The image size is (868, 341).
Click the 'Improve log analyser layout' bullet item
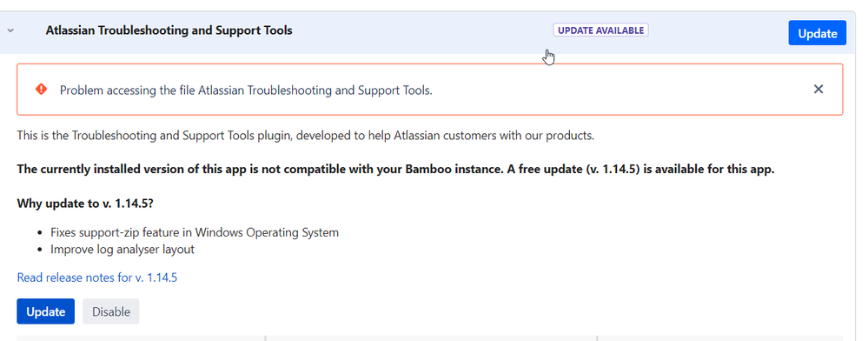(123, 250)
